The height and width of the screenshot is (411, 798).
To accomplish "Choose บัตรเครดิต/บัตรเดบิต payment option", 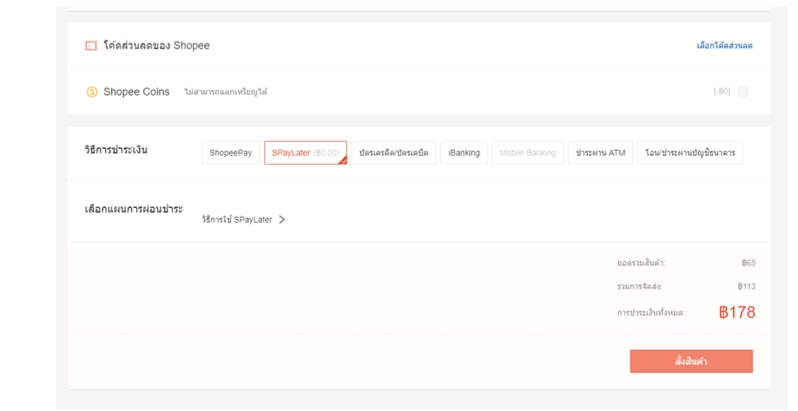I will click(x=393, y=153).
